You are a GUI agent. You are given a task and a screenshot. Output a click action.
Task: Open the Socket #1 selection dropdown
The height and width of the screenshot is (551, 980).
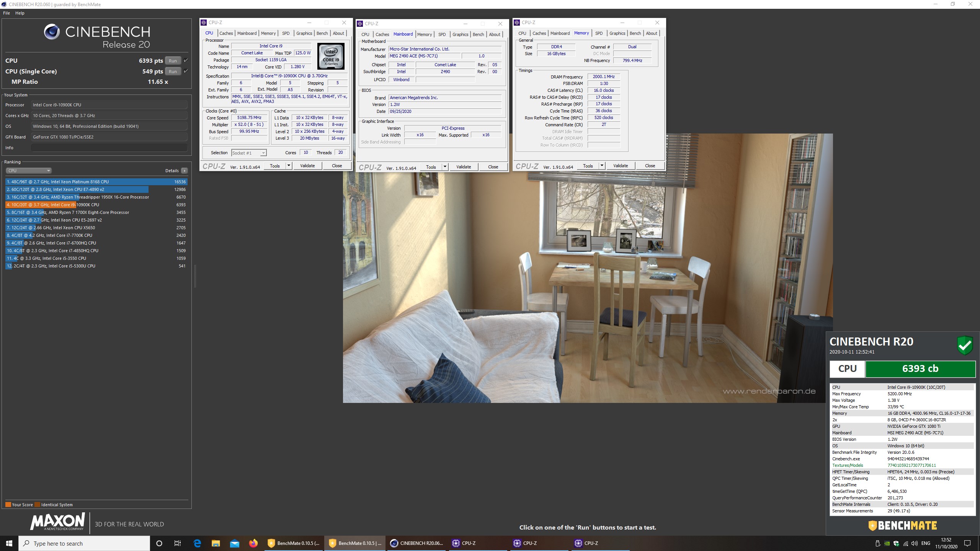(249, 153)
